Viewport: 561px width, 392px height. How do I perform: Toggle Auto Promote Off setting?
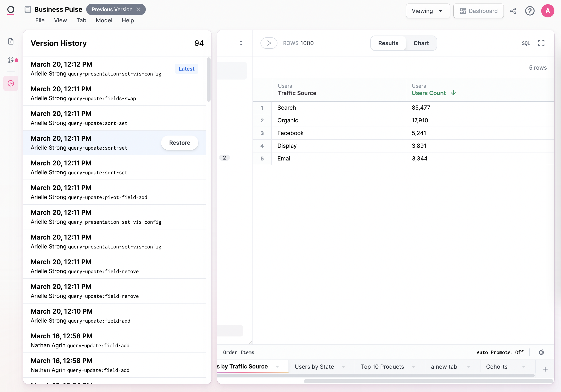pos(500,352)
